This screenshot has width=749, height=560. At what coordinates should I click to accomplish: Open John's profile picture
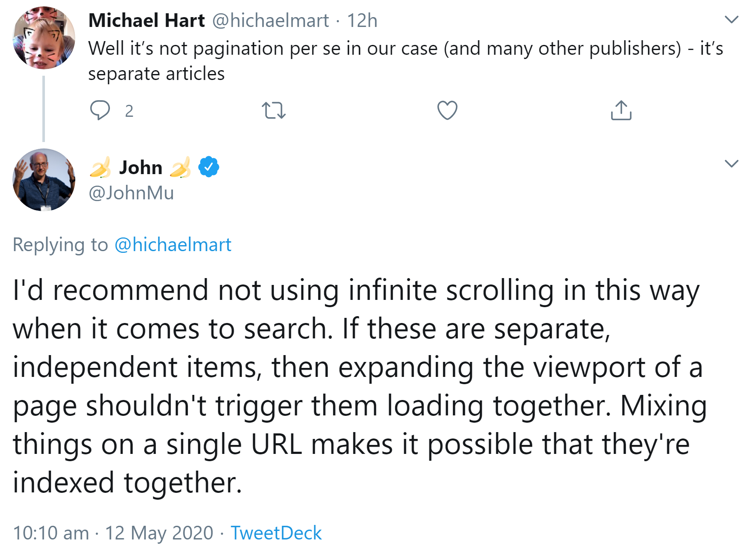44,180
